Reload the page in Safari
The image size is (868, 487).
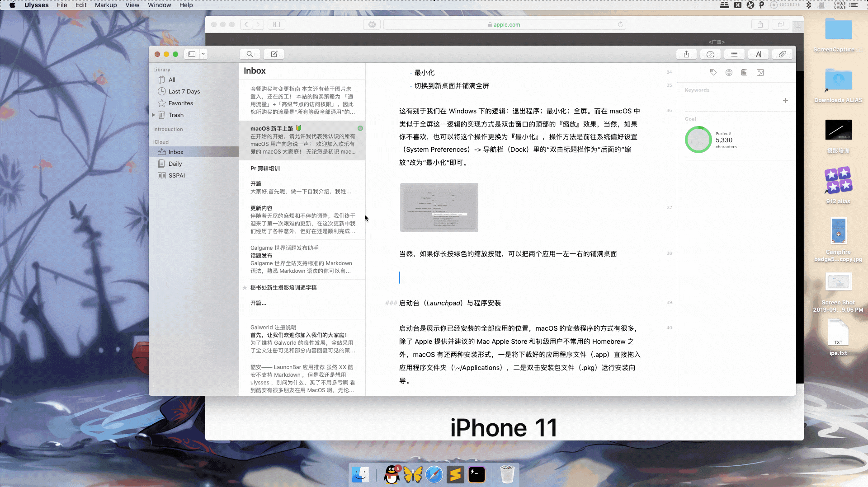620,24
